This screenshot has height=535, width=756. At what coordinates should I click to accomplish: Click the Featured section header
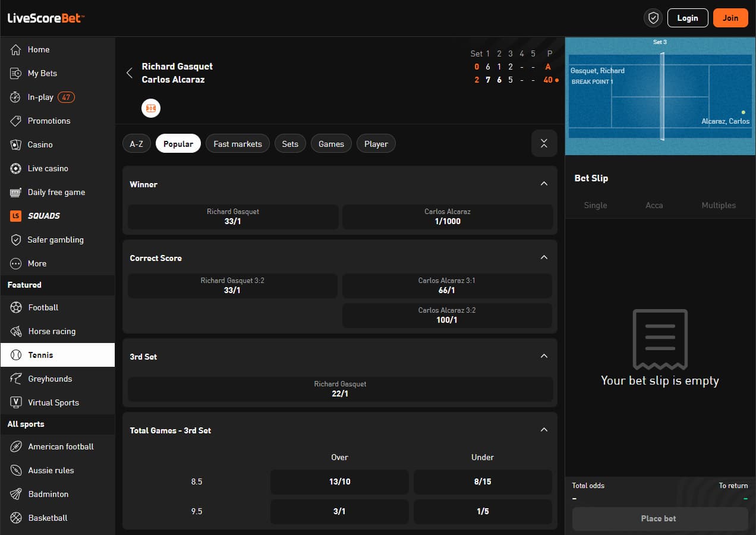[57, 285]
